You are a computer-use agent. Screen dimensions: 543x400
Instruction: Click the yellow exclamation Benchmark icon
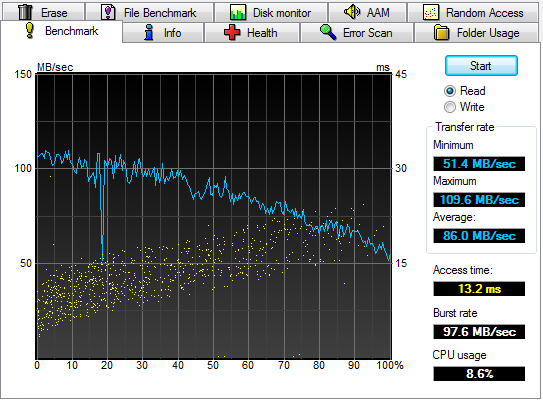30,30
